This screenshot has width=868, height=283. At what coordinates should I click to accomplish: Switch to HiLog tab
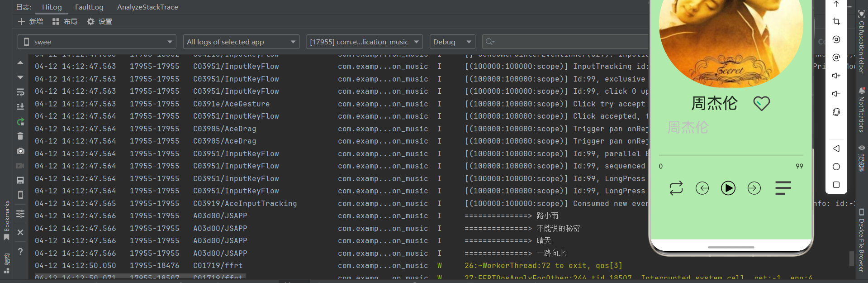point(52,7)
